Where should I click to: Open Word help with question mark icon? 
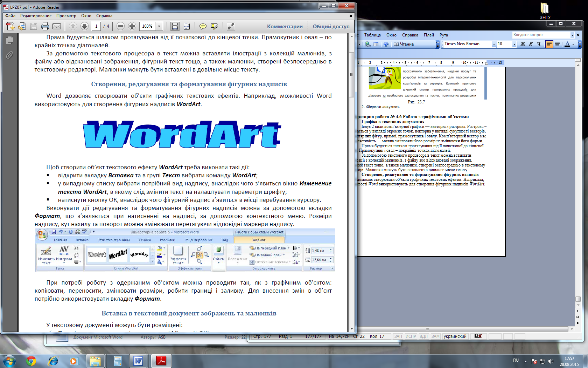click(386, 44)
